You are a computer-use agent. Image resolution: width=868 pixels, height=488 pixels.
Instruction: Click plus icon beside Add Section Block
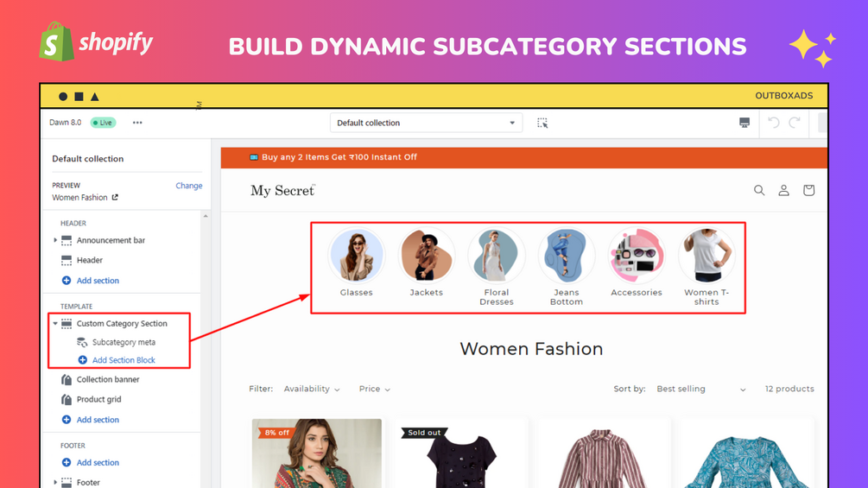(x=83, y=360)
